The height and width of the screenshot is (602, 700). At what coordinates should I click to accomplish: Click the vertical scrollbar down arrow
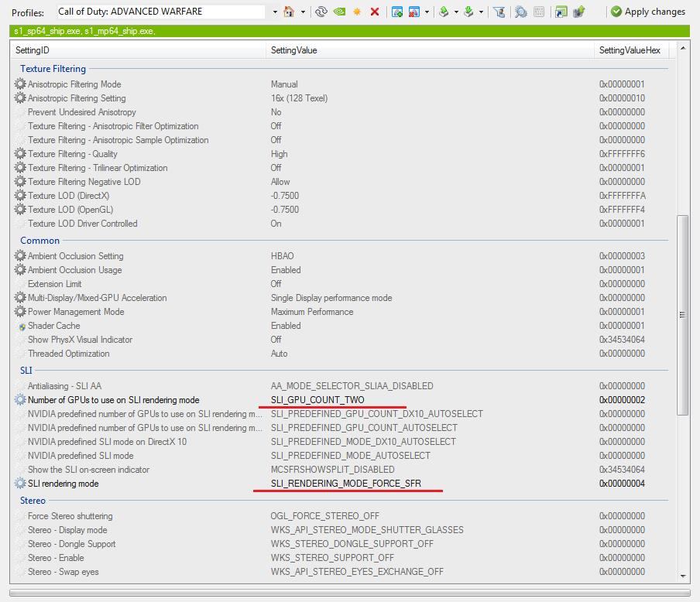pyautogui.click(x=683, y=576)
